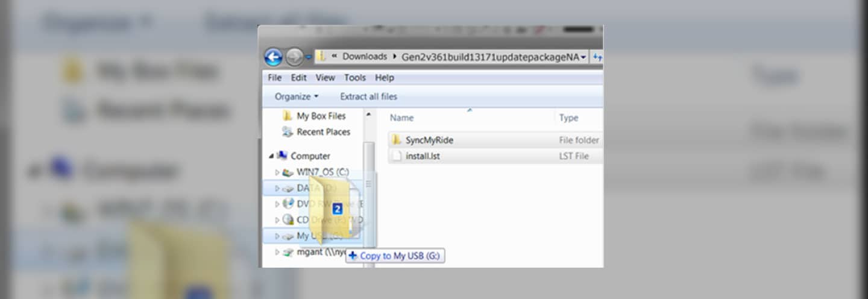This screenshot has height=299, width=868.
Task: Click the My Box Files folder icon
Action: click(288, 116)
